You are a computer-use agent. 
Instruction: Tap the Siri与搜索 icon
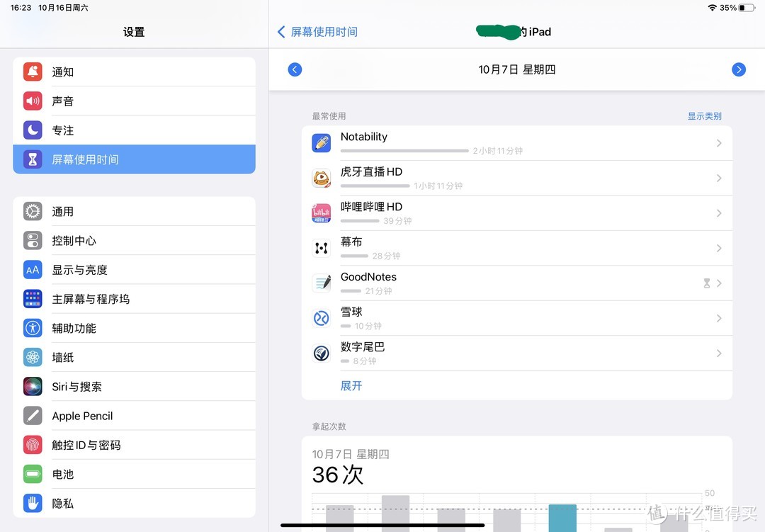33,387
